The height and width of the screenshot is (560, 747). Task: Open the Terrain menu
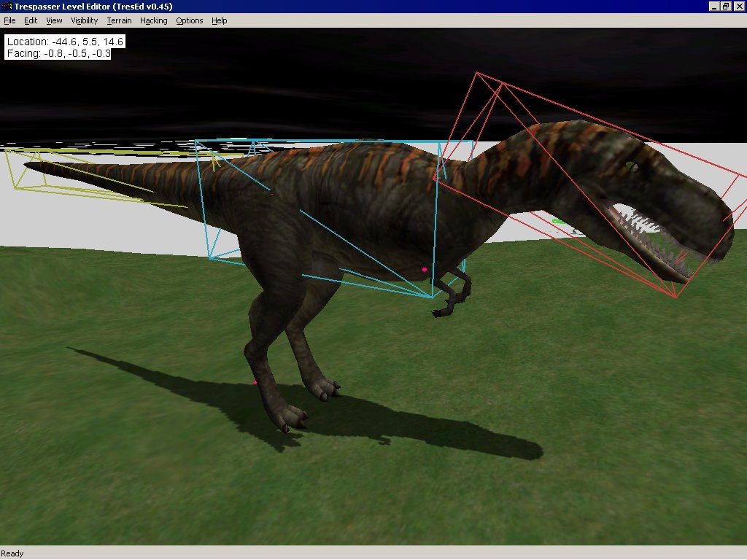(119, 20)
